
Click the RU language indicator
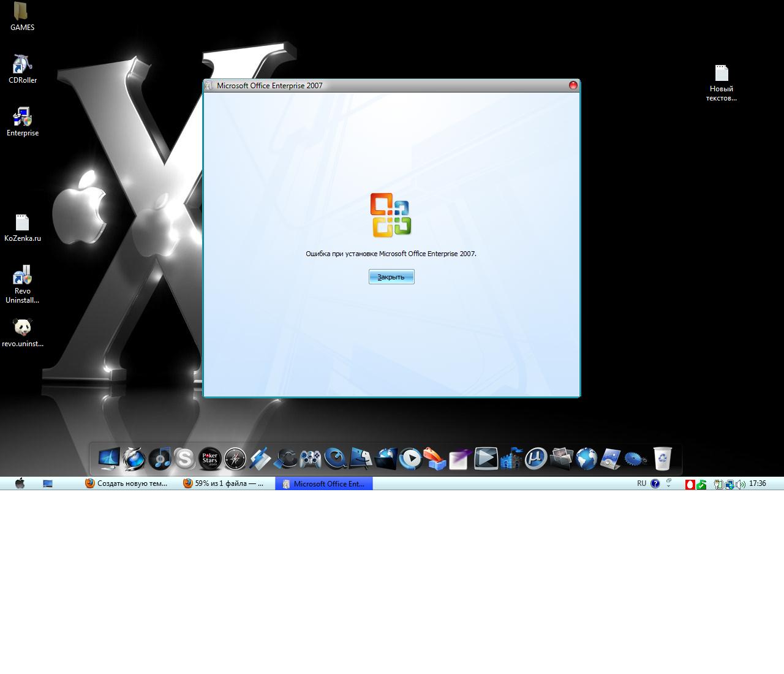[641, 483]
